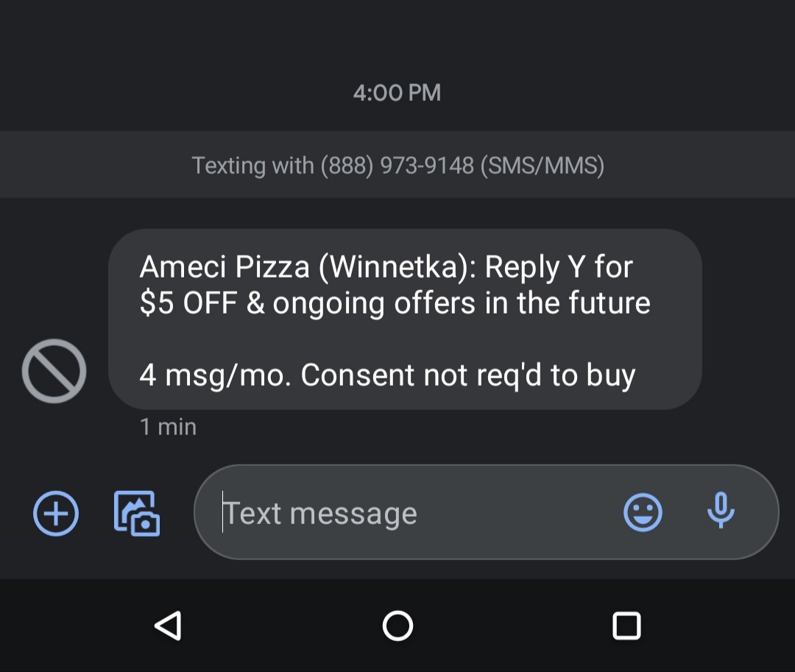Tap the (SMS/MMS) label in banner
This screenshot has height=672, width=795.
point(542,166)
